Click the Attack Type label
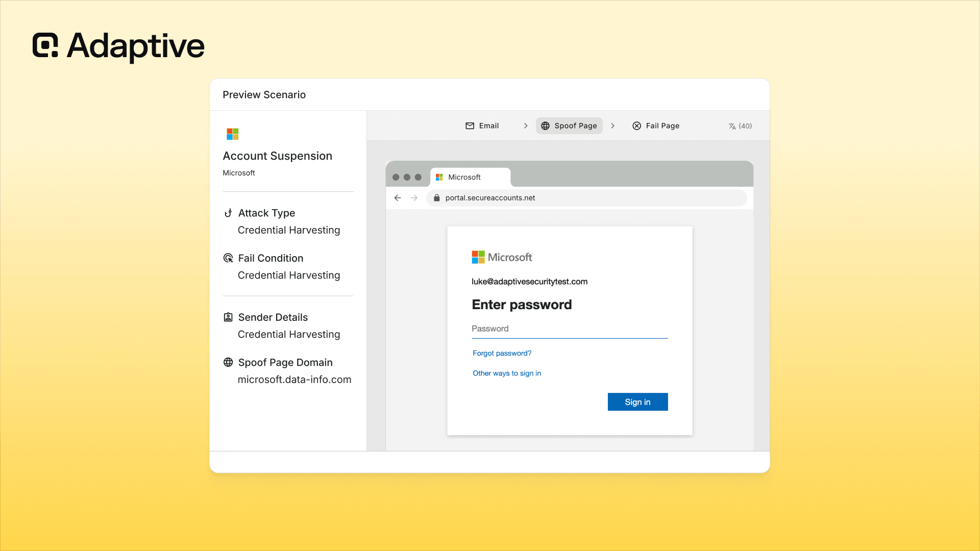The width and height of the screenshot is (980, 551). point(266,213)
